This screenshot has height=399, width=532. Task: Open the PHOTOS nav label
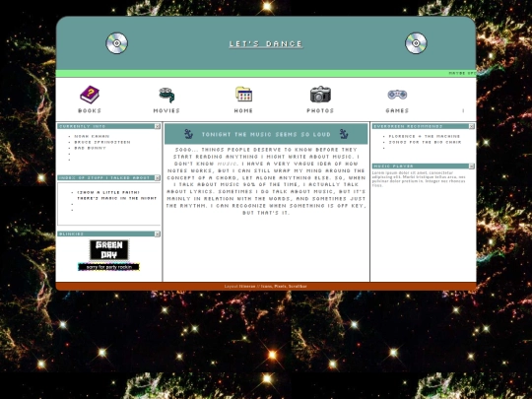tap(320, 110)
